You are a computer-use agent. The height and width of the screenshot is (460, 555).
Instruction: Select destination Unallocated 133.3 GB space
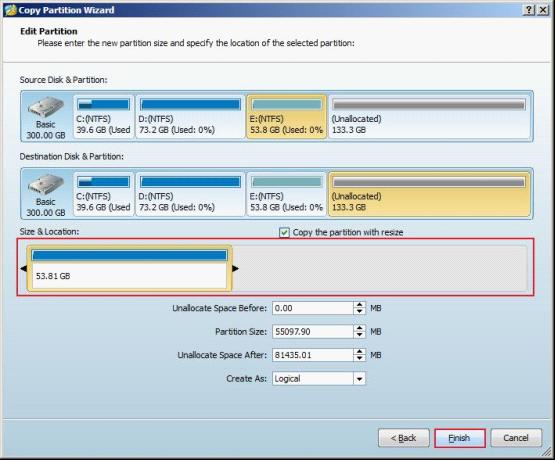point(430,194)
